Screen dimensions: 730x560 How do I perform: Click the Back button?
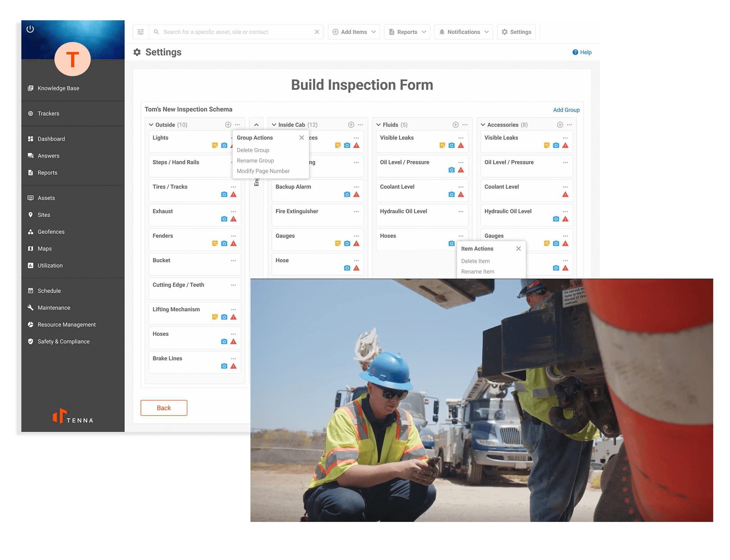click(164, 408)
